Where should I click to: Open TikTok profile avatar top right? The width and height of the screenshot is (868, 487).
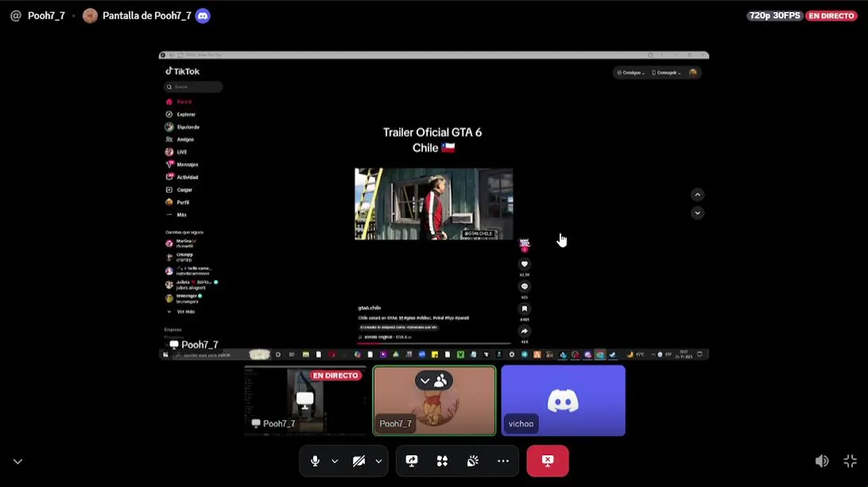click(692, 72)
